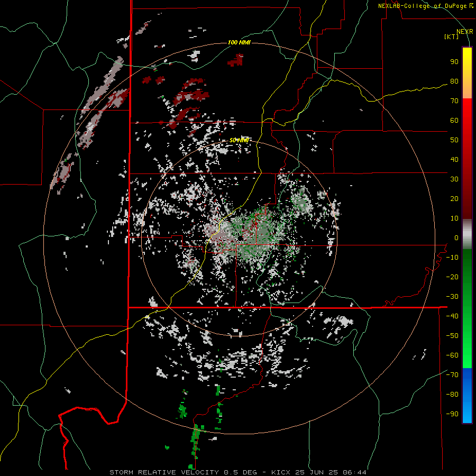
Task: Select the 50 value on velocity scale
Action: tap(454, 140)
